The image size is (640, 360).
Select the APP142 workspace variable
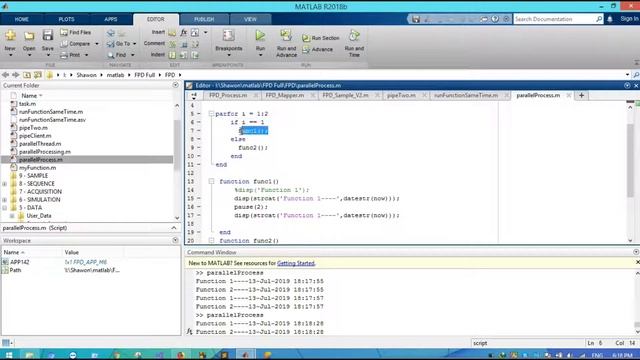(x=20, y=262)
